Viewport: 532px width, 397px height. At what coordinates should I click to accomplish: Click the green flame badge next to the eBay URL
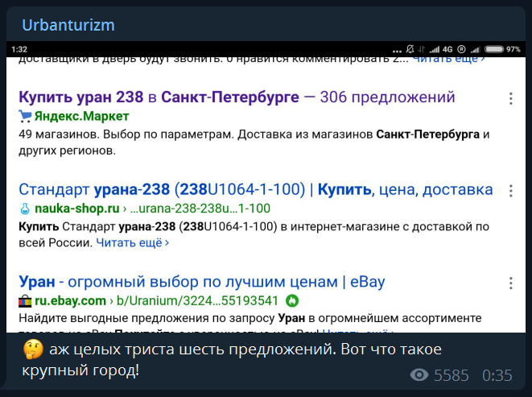[292, 300]
